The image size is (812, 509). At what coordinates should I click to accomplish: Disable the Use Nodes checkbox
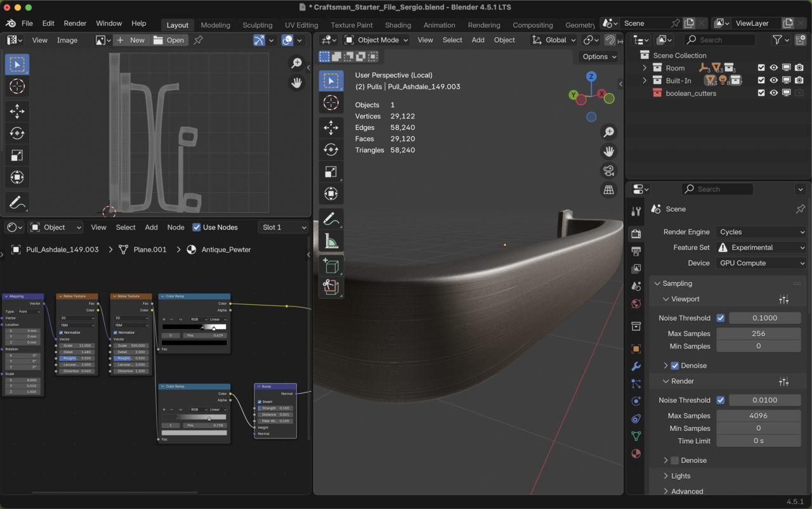tap(197, 227)
